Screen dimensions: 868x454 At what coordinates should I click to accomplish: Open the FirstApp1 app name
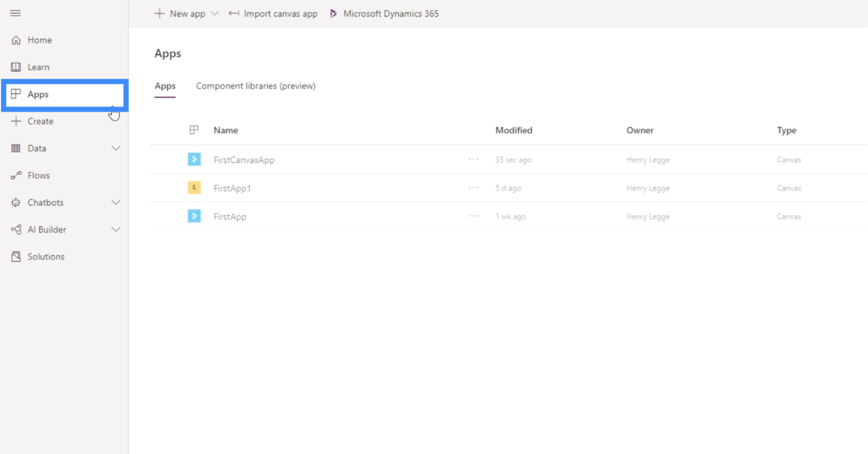coord(232,188)
